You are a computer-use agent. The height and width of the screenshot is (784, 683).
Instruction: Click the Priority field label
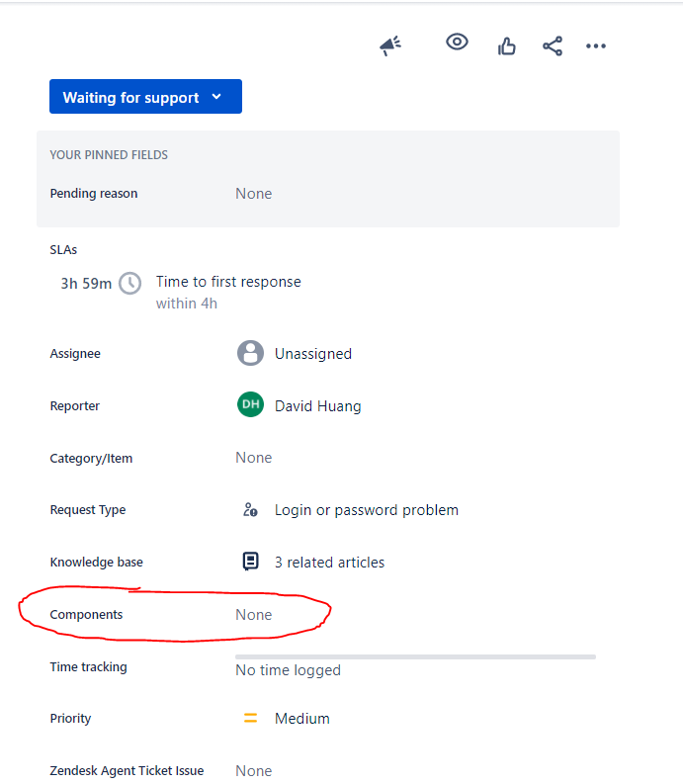point(70,719)
